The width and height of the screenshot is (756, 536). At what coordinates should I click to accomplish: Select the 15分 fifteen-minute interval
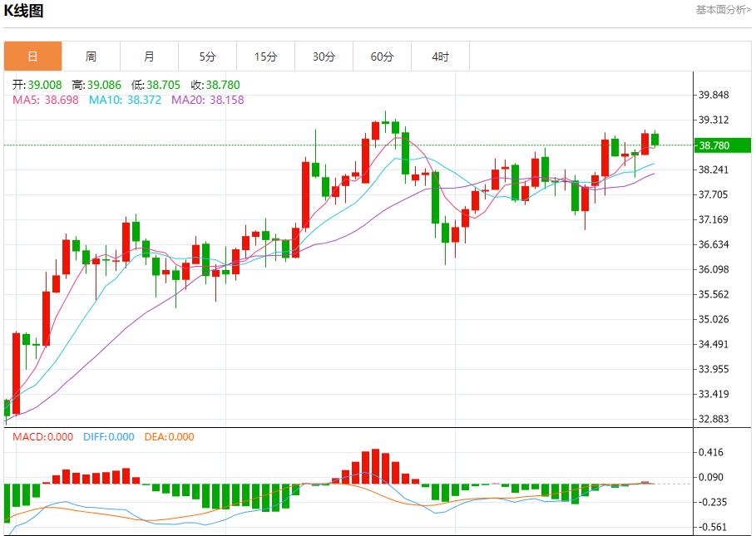pos(265,56)
